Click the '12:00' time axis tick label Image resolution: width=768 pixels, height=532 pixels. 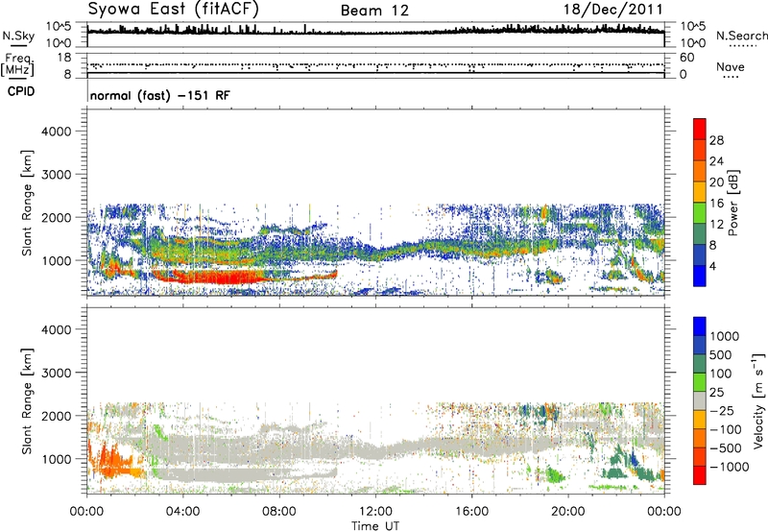375,512
